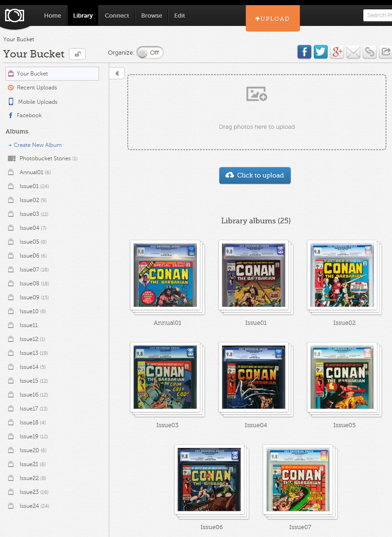This screenshot has width=392, height=537.
Task: Toggle the Organize switch
Action: pos(150,53)
